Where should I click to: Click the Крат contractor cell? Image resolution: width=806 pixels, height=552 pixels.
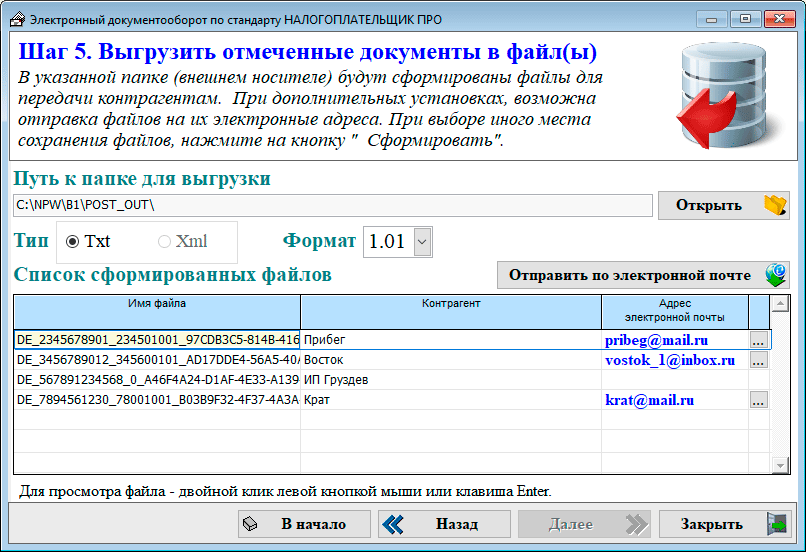451,400
